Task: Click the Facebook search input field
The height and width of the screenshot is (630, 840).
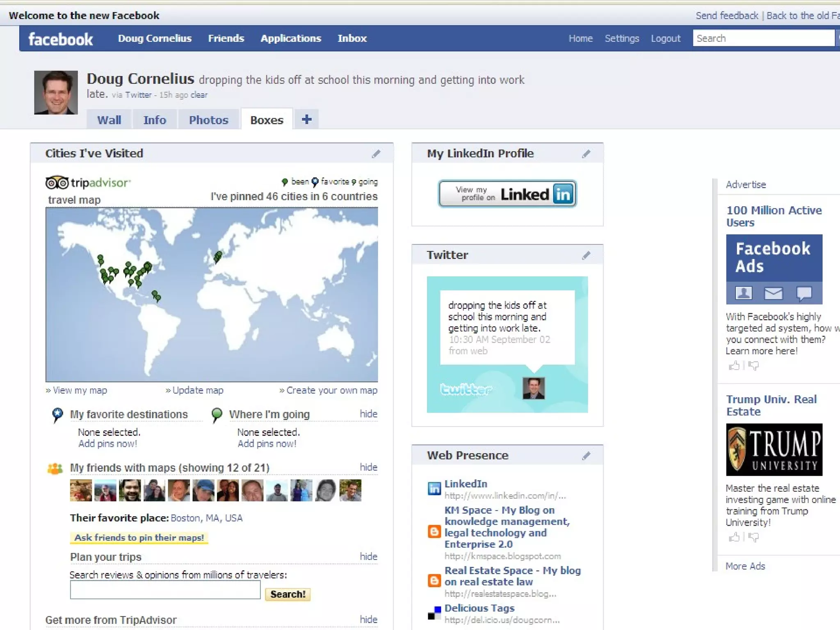Action: (763, 39)
